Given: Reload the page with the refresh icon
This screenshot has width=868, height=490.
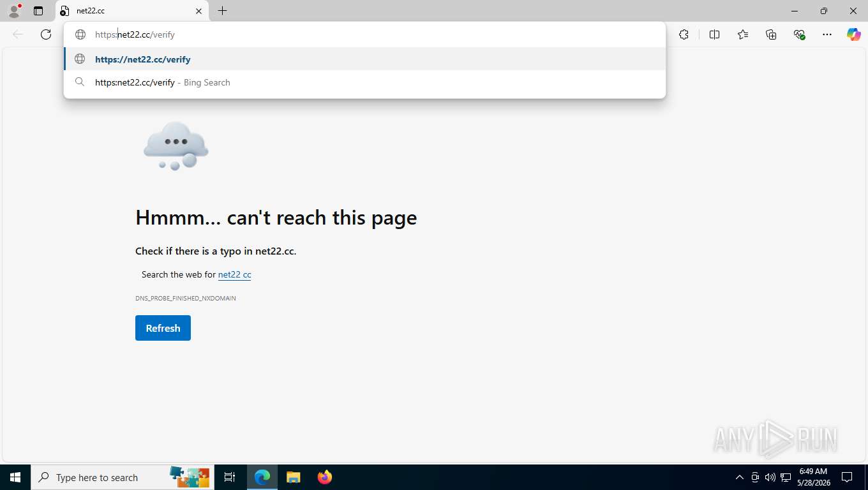Looking at the screenshot, I should [x=46, y=34].
